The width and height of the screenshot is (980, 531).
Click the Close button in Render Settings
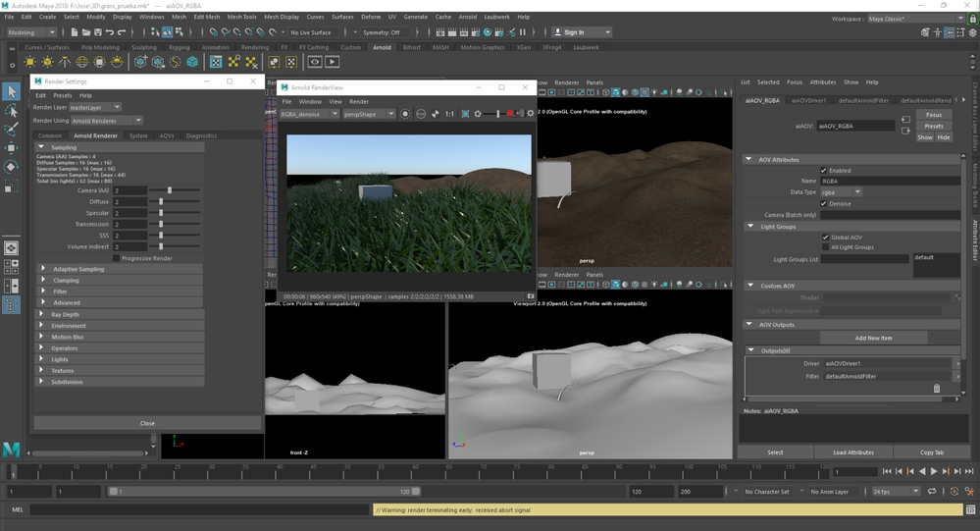click(147, 423)
